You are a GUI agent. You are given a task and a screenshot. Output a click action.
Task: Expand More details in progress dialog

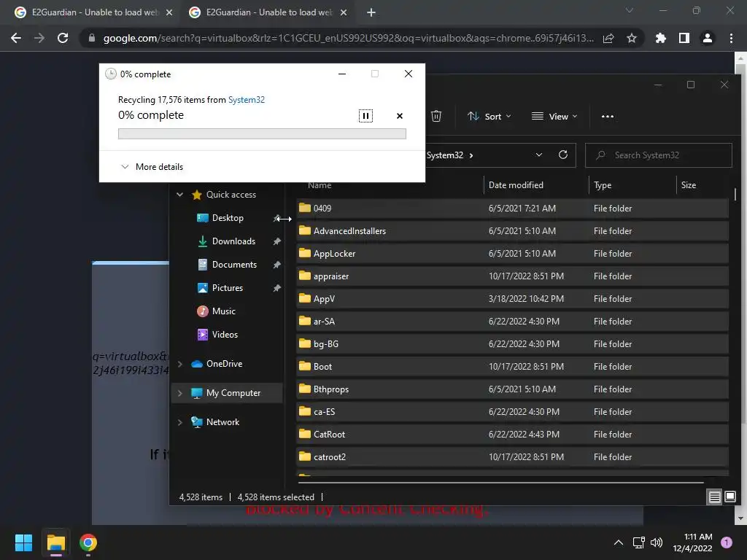coord(152,167)
